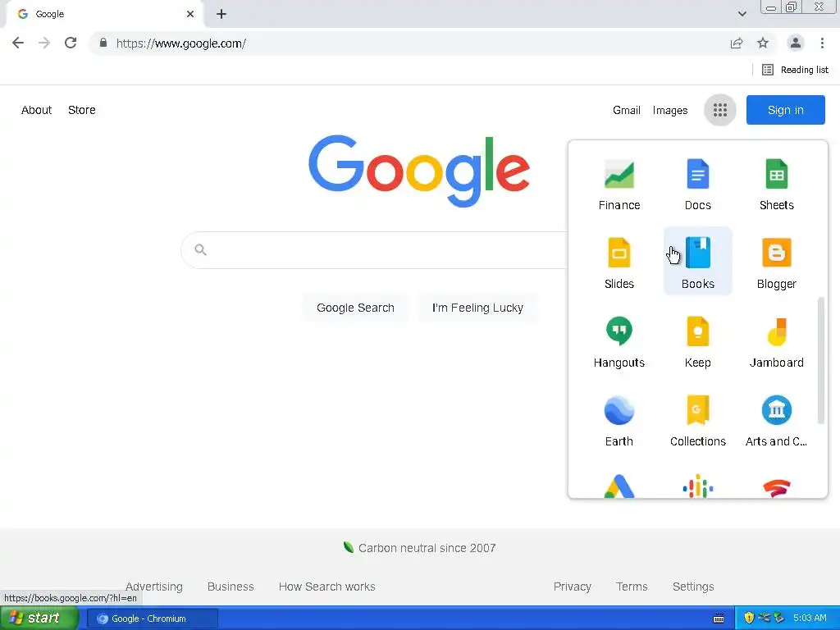The height and width of the screenshot is (630, 840).
Task: Click the Google Search button
Action: [x=355, y=308]
